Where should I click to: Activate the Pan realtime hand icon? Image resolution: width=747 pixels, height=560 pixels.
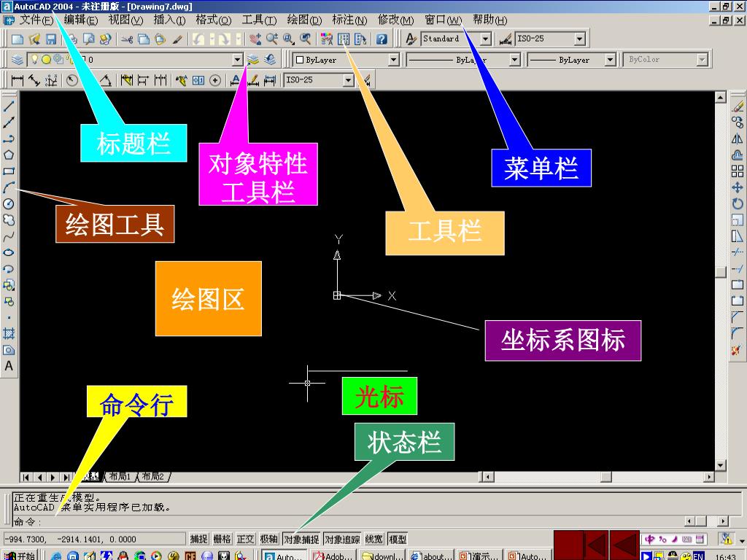click(x=255, y=39)
